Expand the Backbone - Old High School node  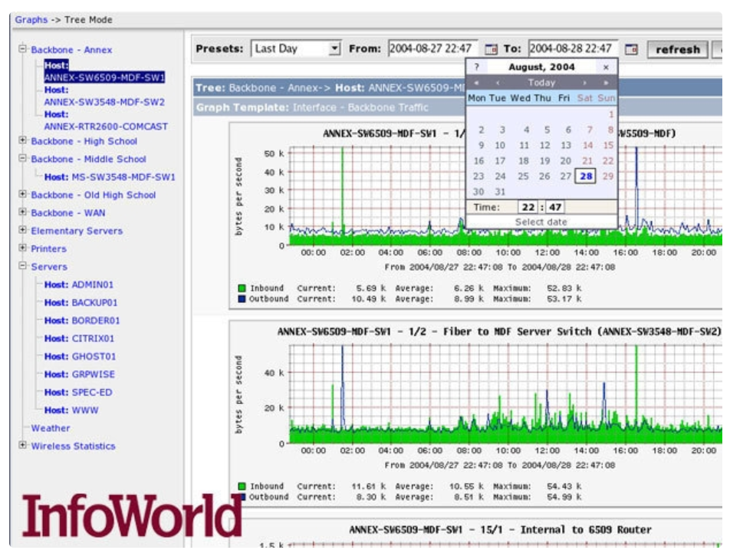point(22,194)
